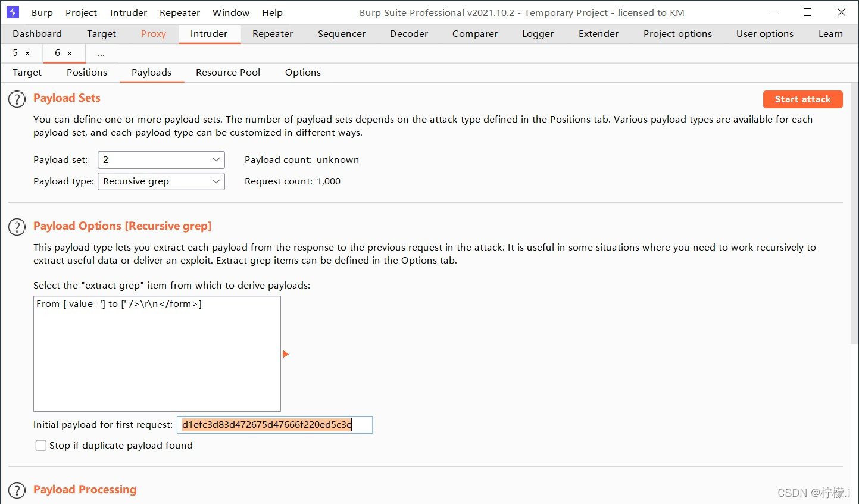Switch to the Project options tab
The image size is (859, 504).
tap(677, 34)
